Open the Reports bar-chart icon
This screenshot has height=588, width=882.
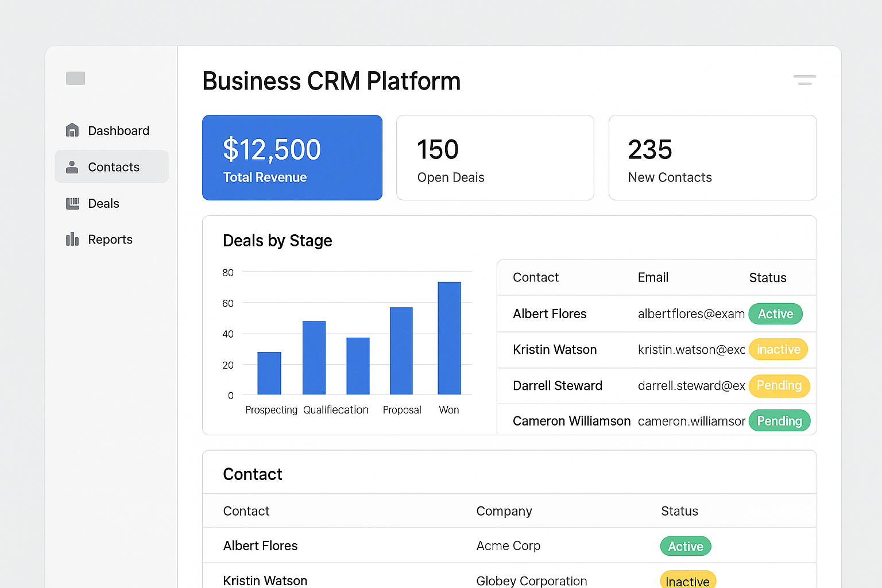click(72, 239)
